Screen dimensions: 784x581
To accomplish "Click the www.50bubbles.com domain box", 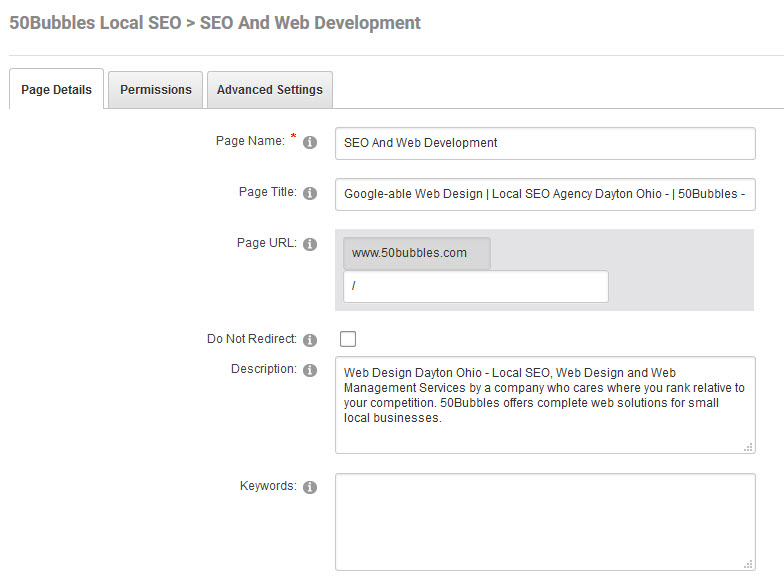I will pos(417,253).
